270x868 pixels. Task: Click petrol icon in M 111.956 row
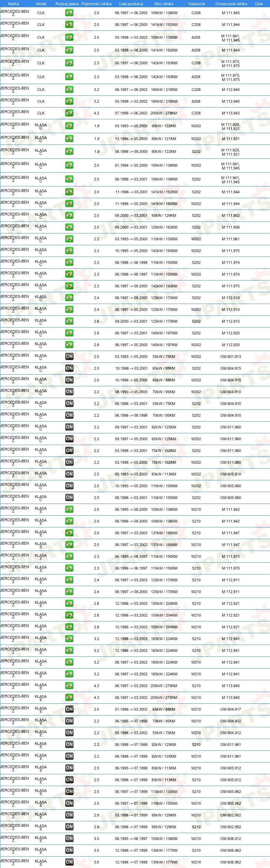tap(69, 227)
